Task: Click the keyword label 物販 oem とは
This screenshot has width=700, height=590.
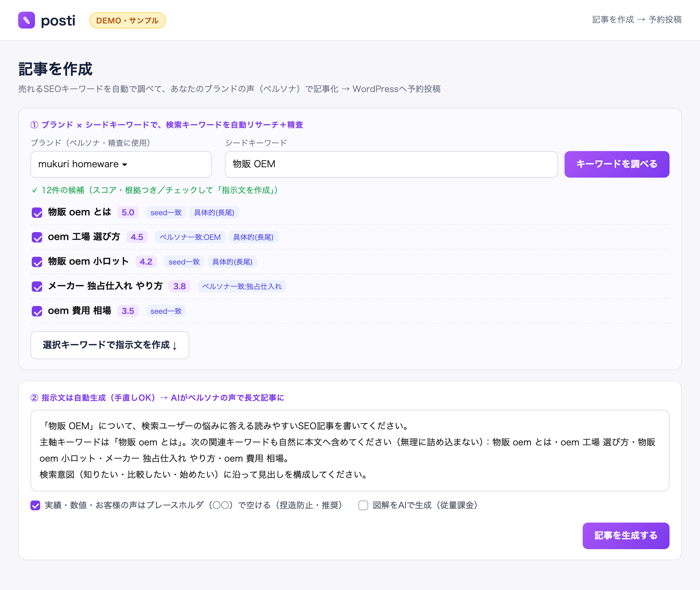Action: pos(79,212)
